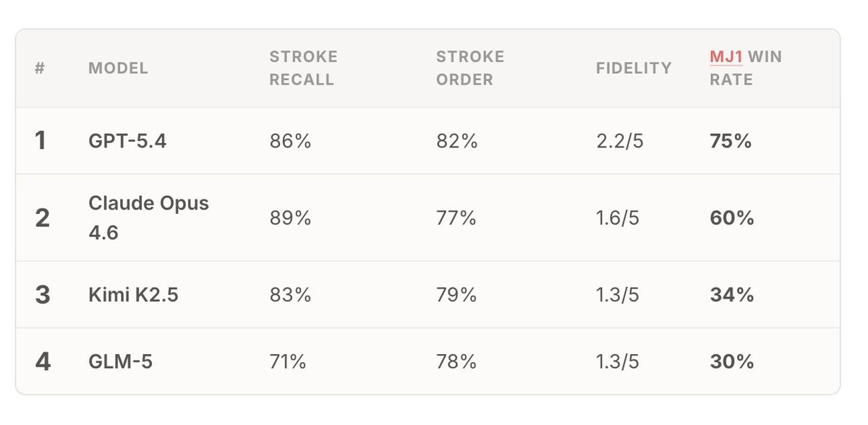Image resolution: width=868 pixels, height=425 pixels.
Task: Click Kimi K2.5's 34% win rate
Action: click(732, 295)
